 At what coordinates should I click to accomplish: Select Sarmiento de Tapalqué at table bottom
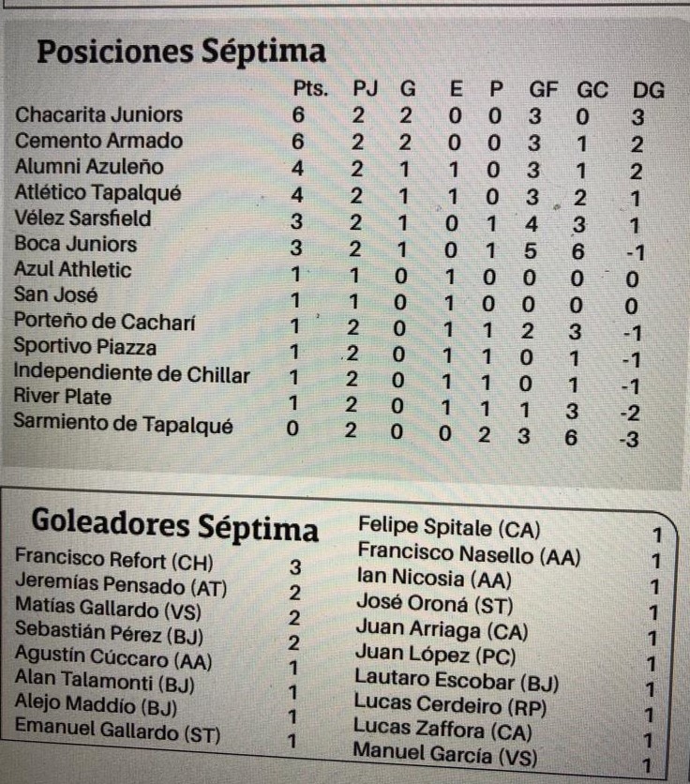click(123, 424)
